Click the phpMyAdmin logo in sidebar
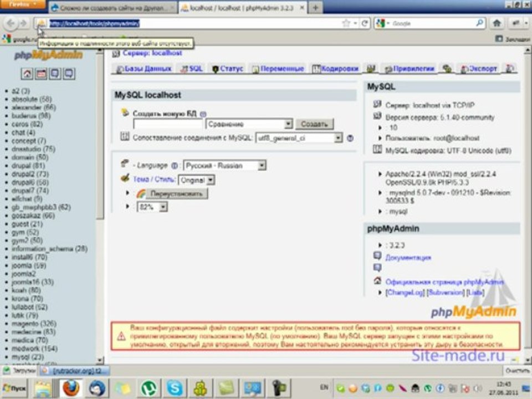Viewport: 532px width, 399px height. [48, 55]
